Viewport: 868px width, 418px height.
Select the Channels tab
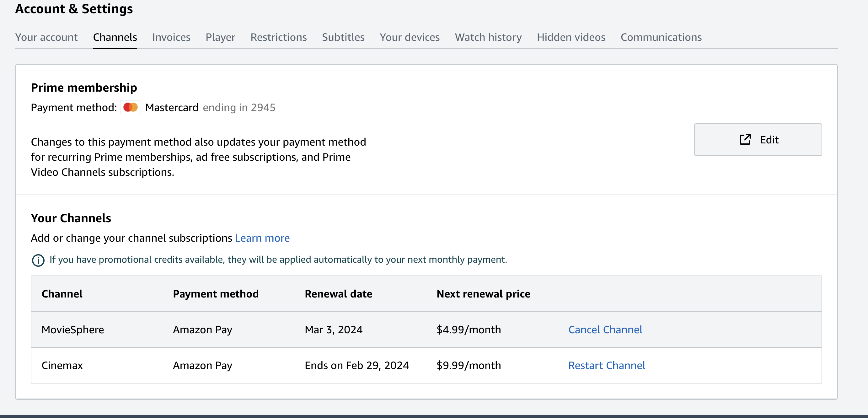(115, 37)
